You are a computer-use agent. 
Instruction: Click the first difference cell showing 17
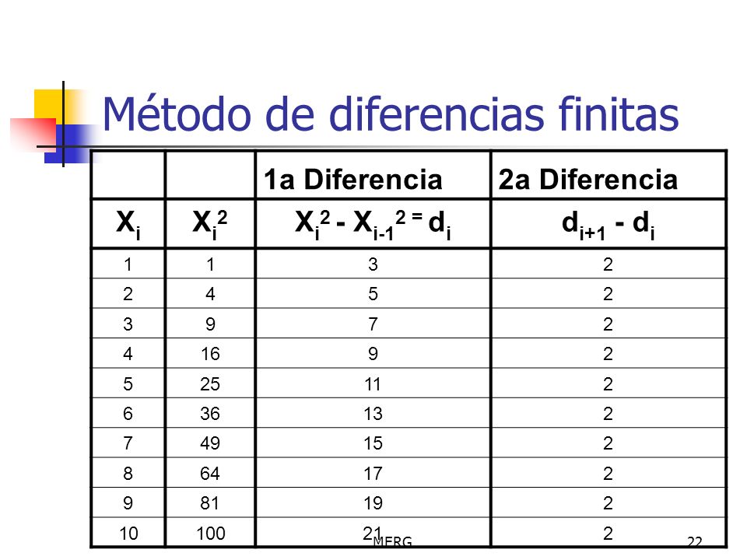[x=373, y=474]
